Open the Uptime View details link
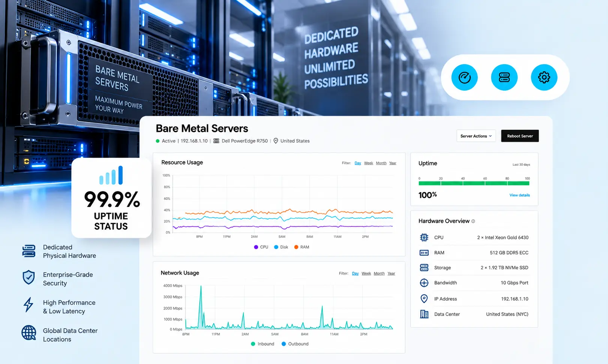The height and width of the screenshot is (364, 608). tap(519, 195)
